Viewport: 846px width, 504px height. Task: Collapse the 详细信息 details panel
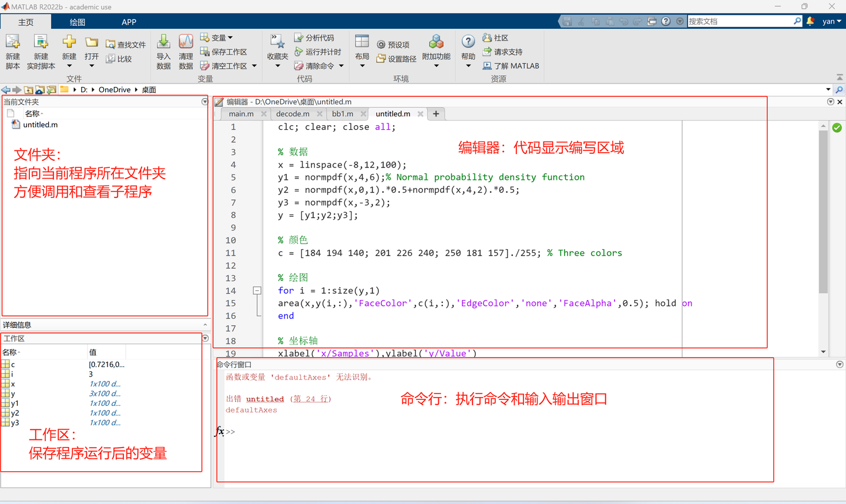[x=205, y=325]
